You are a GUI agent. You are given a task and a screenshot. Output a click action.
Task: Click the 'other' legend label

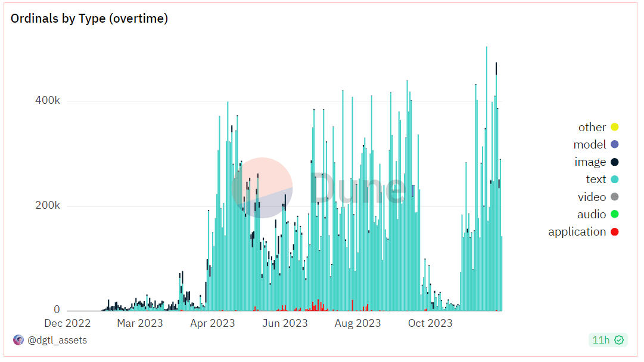pos(592,128)
